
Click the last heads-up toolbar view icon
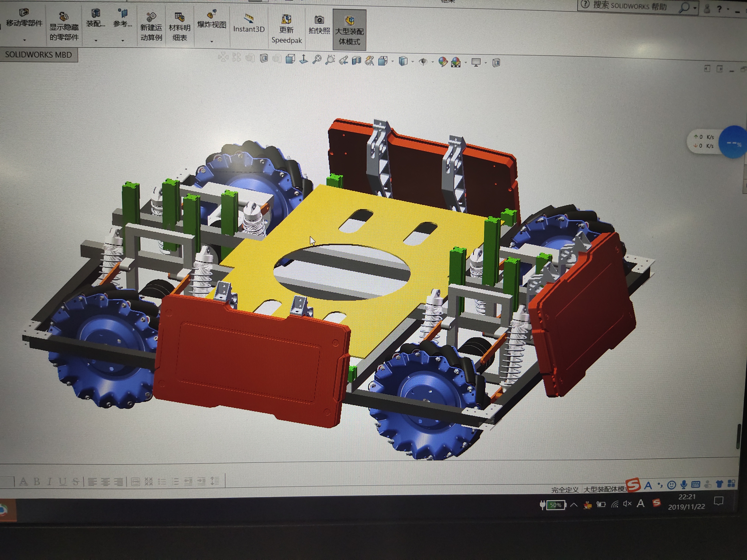coord(496,63)
